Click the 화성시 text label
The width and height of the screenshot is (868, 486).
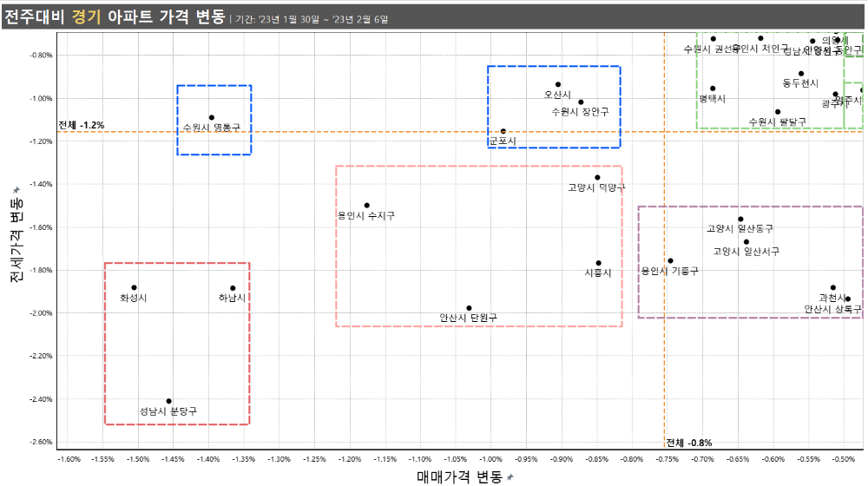click(134, 298)
